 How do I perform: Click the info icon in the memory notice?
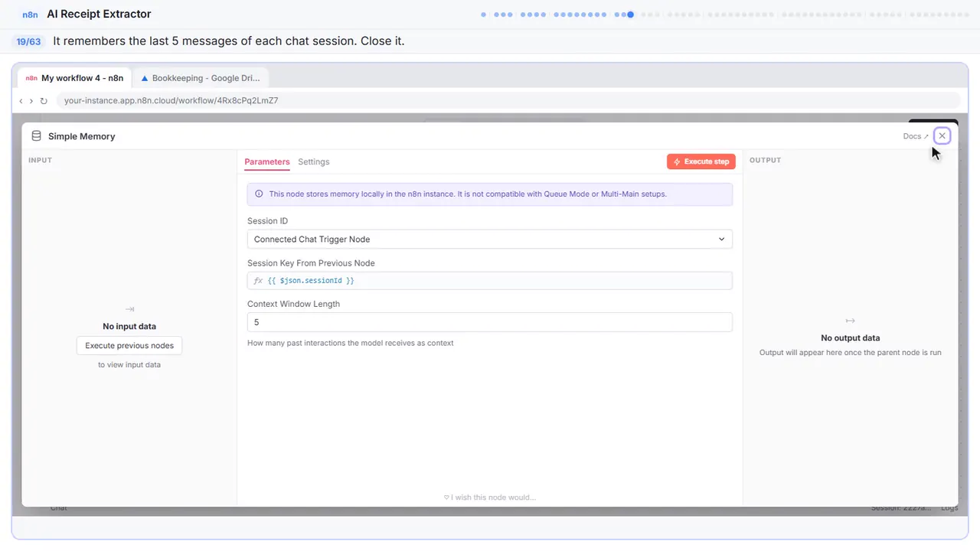point(259,194)
